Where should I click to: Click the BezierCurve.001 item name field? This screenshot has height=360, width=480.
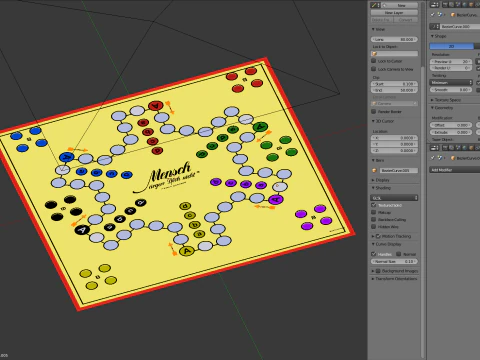pos(398,170)
